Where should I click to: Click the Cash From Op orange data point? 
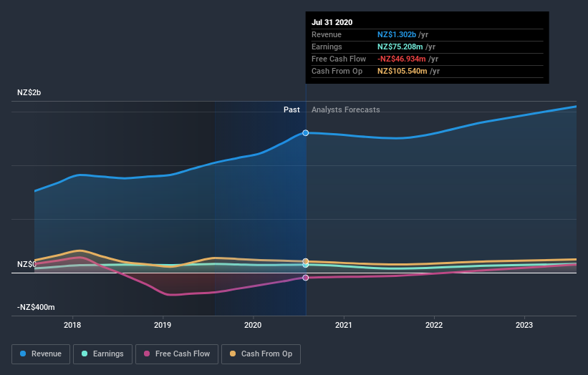pyautogui.click(x=306, y=261)
